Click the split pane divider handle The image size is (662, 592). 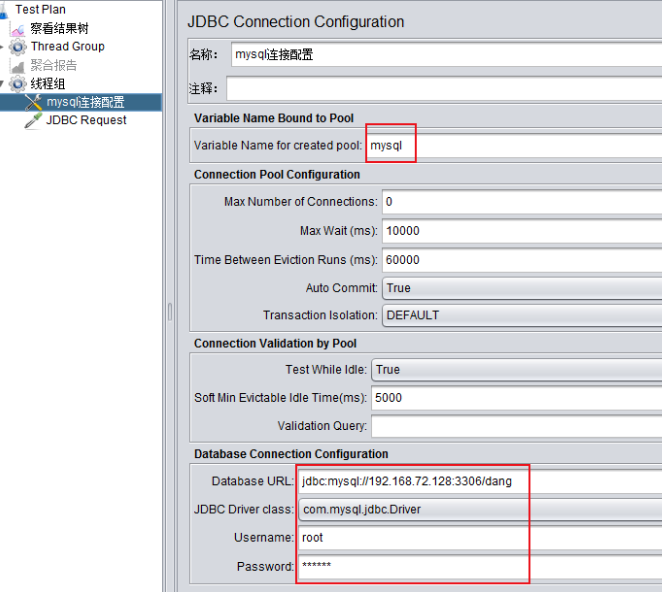tap(170, 312)
